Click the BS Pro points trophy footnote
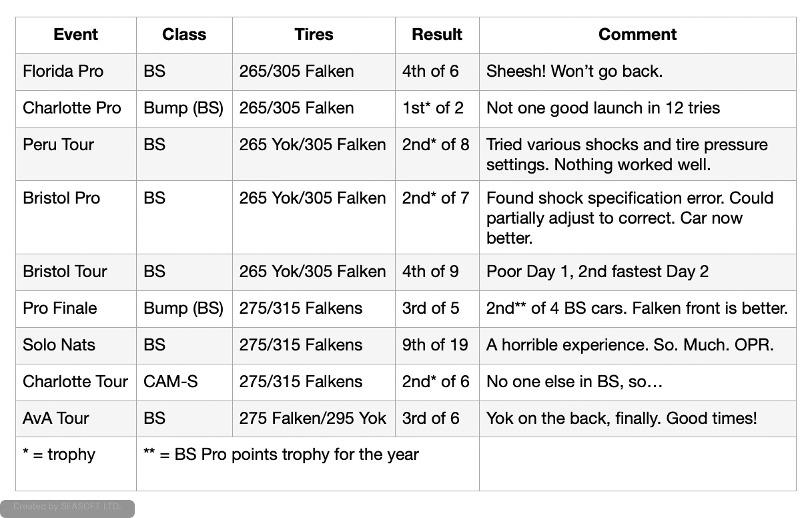This screenshot has height=518, width=812. pos(281,455)
